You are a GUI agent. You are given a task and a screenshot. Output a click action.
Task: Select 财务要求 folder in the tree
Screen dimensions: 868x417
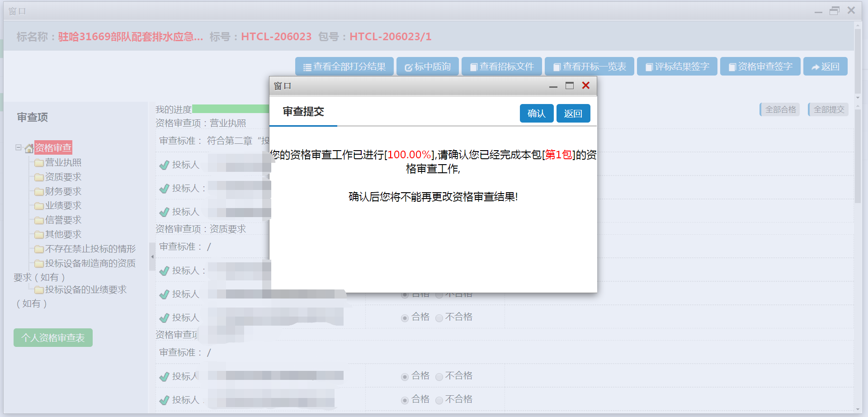point(63,191)
